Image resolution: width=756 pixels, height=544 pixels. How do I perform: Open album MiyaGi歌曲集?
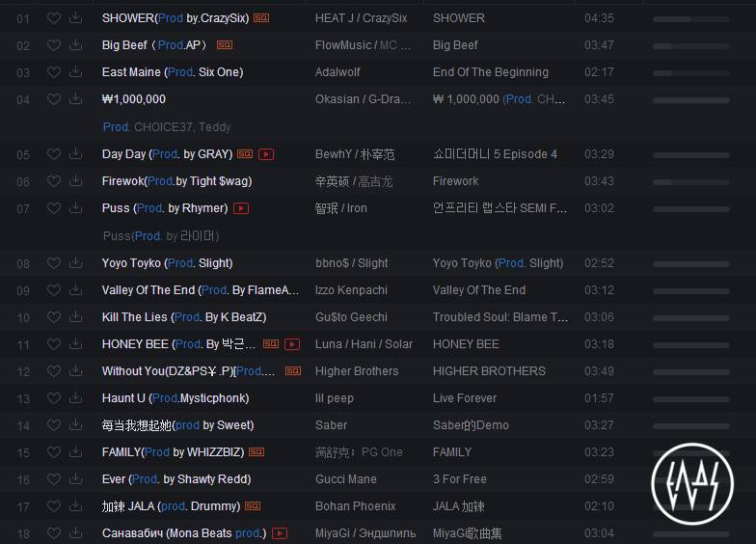click(467, 533)
